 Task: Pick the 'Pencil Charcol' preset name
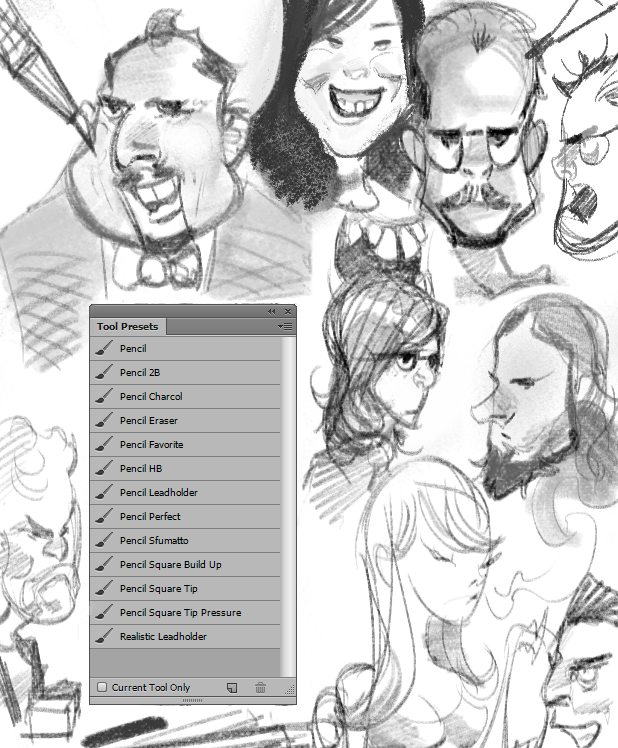pyautogui.click(x=151, y=396)
